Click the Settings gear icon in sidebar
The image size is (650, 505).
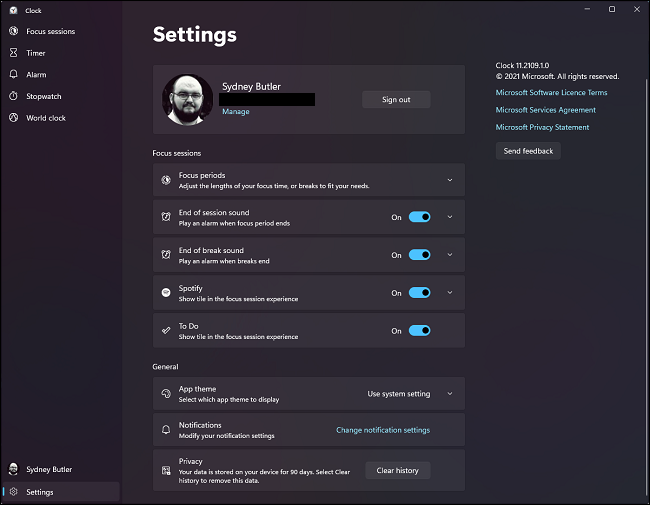13,492
